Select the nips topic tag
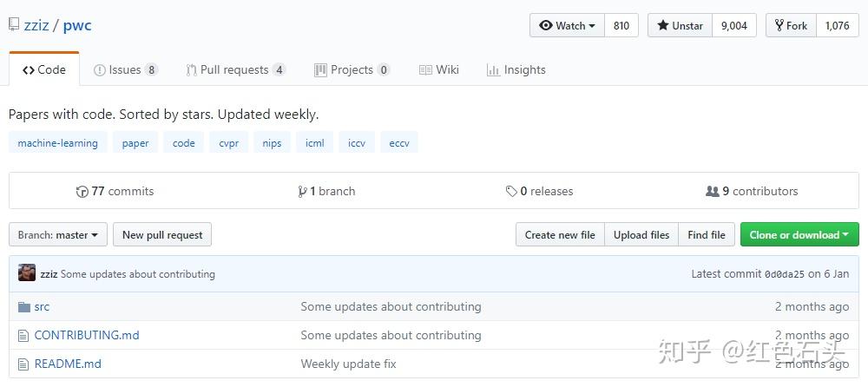This screenshot has height=387, width=868. [272, 143]
